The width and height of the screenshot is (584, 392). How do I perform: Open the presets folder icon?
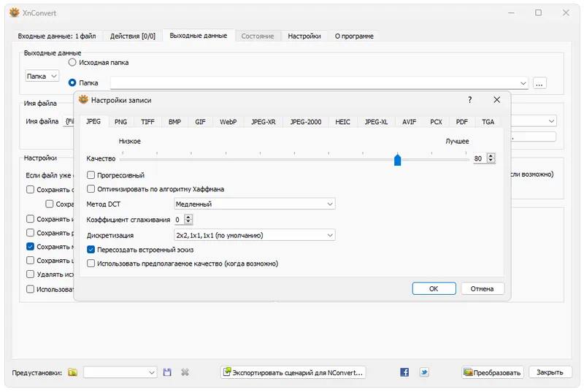pyautogui.click(x=72, y=372)
